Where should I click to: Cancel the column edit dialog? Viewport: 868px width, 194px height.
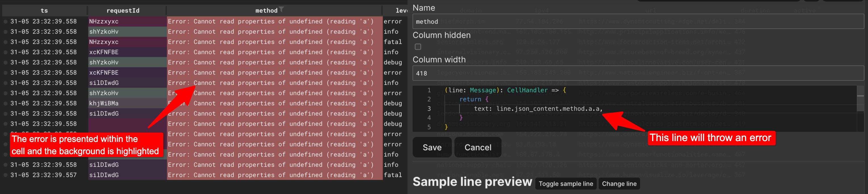477,147
